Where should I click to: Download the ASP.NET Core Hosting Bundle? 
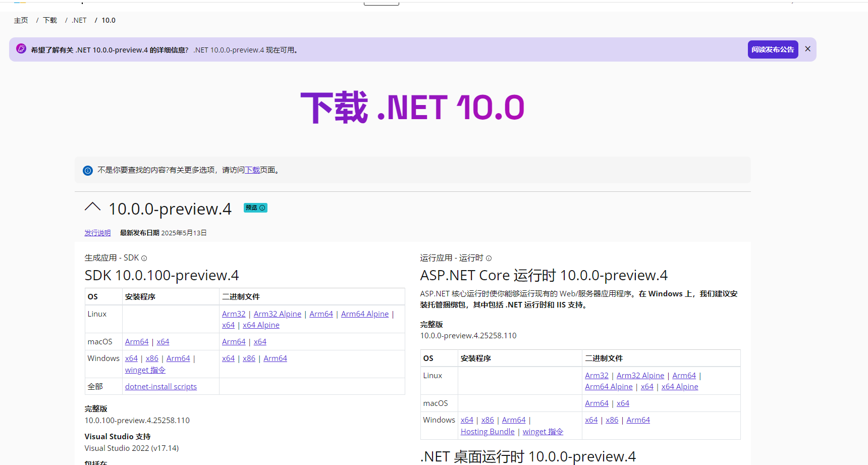pos(487,432)
